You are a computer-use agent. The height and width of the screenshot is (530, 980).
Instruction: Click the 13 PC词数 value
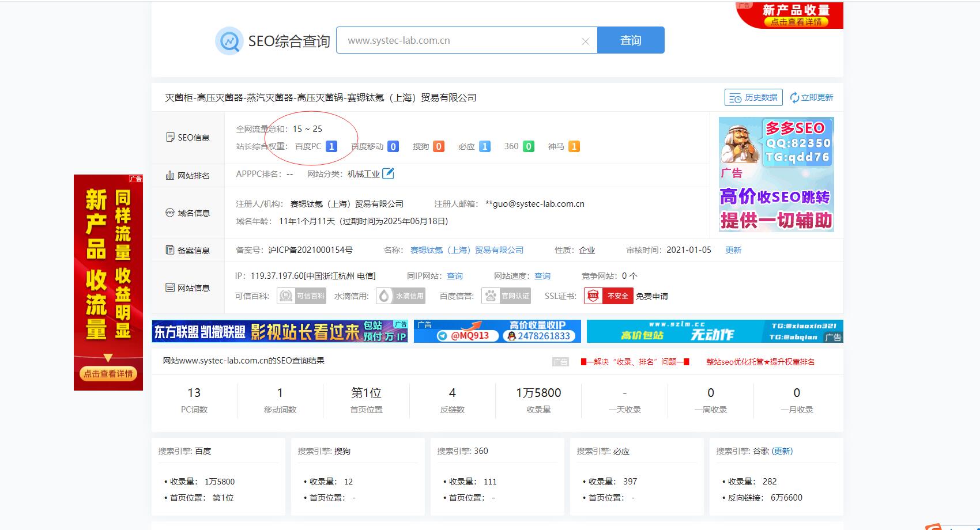tap(194, 393)
